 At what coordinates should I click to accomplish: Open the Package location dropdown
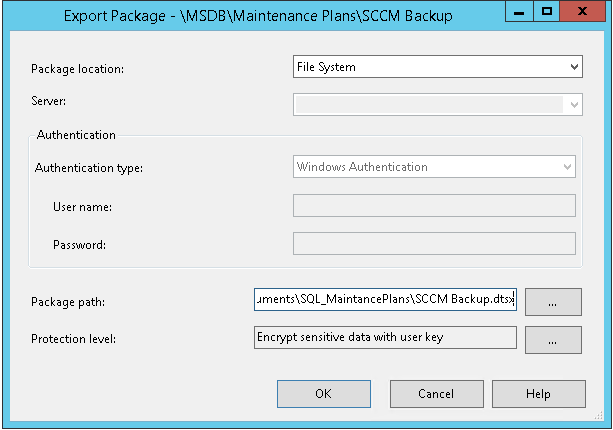click(x=437, y=67)
